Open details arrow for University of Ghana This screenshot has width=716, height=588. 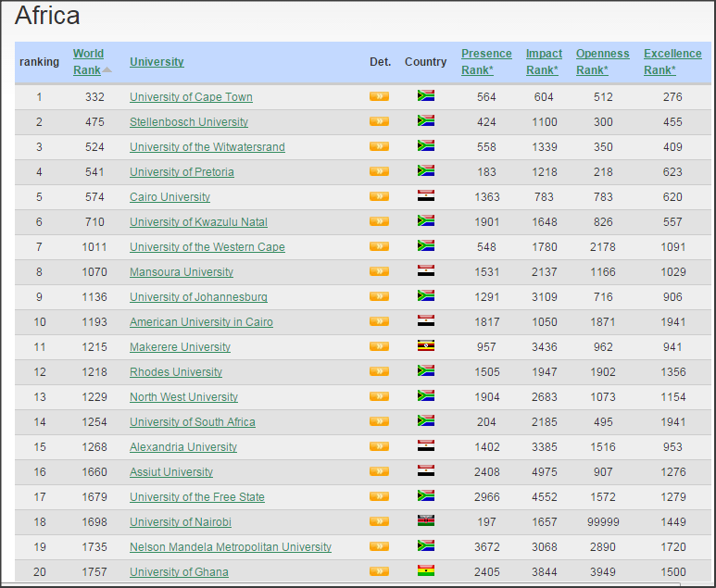379,571
